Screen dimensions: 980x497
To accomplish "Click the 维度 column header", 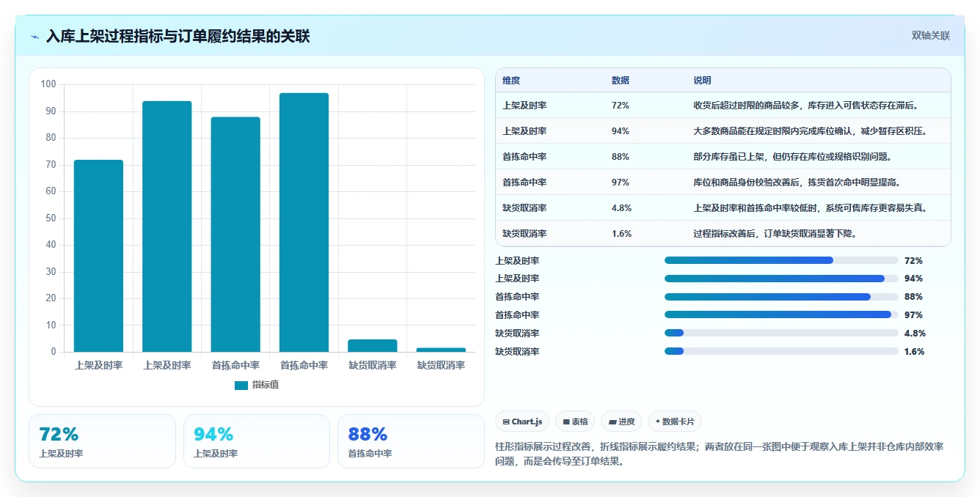I will 511,81.
